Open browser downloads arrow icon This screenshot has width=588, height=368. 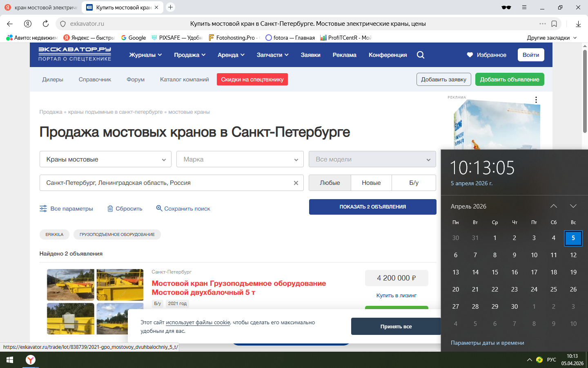[x=578, y=24]
